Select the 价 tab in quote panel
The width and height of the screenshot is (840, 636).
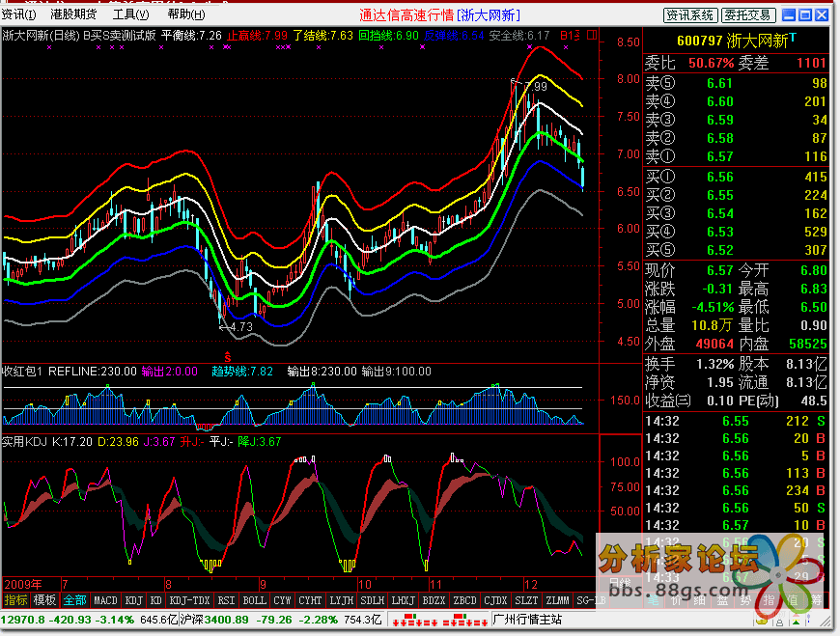tap(677, 600)
